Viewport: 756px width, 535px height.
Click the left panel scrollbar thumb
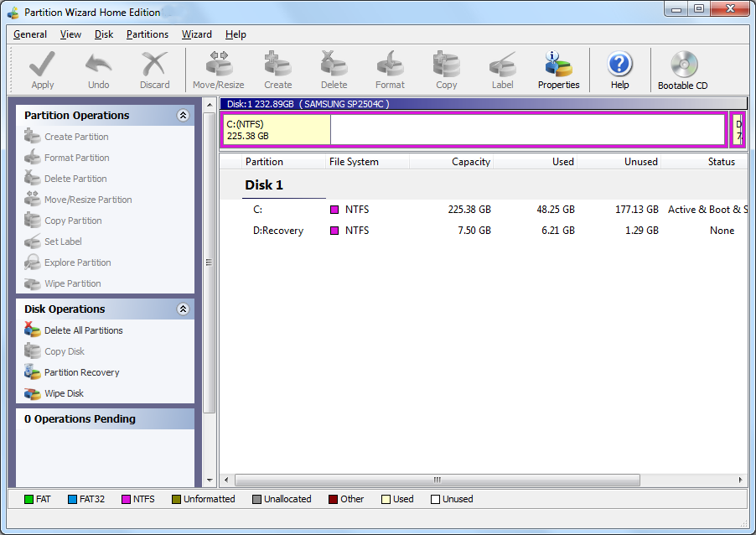point(209,263)
